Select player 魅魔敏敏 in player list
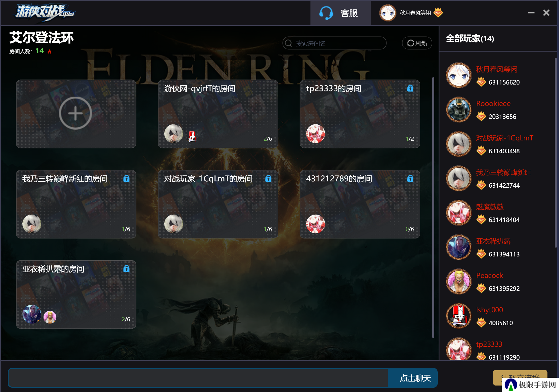Image resolution: width=559 pixels, height=392 pixels. pyautogui.click(x=498, y=213)
